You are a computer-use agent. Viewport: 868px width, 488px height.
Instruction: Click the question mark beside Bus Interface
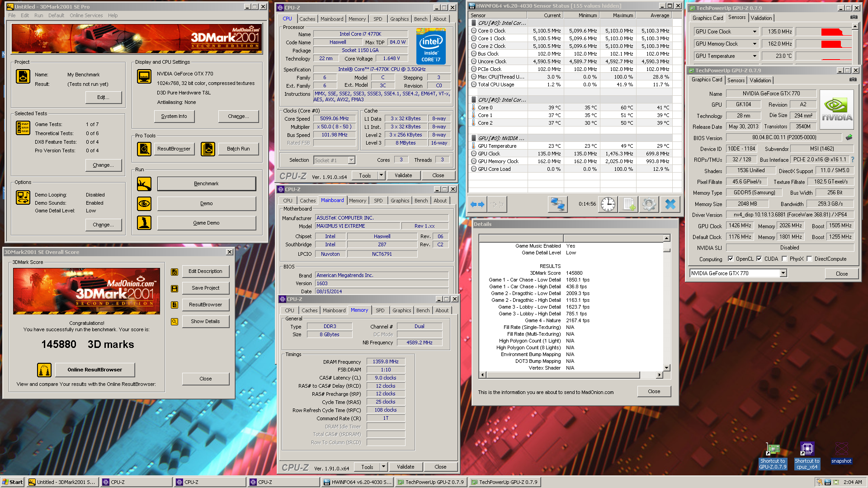pyautogui.click(x=853, y=160)
